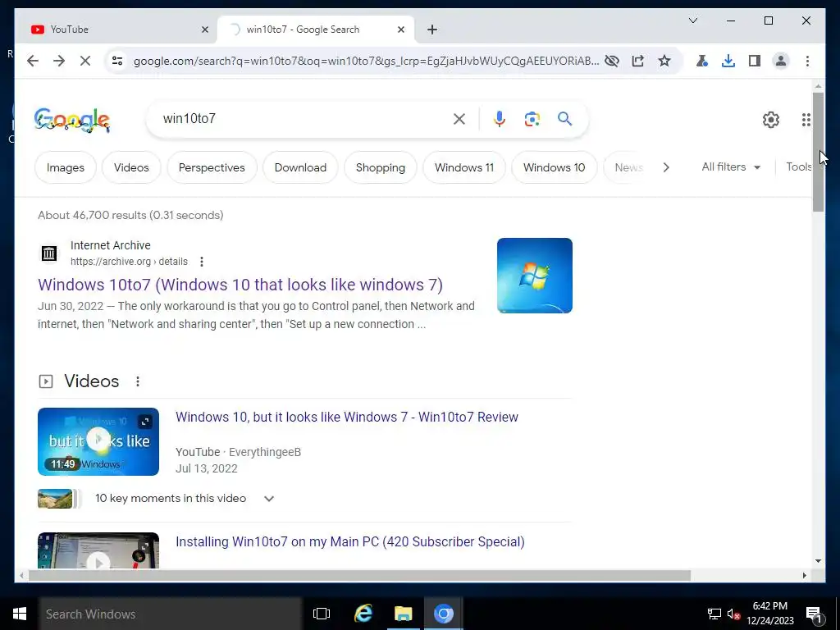Viewport: 840px width, 630px height.
Task: Go forward with the browser forward arrow
Action: click(x=59, y=61)
